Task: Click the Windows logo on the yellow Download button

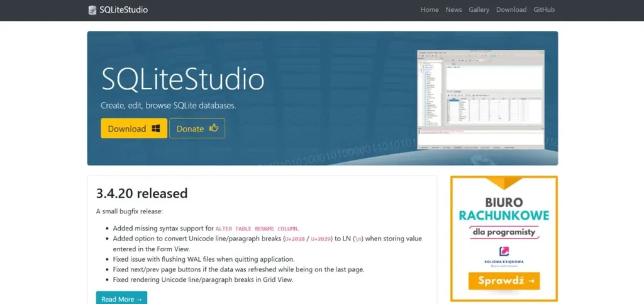Action: click(155, 128)
